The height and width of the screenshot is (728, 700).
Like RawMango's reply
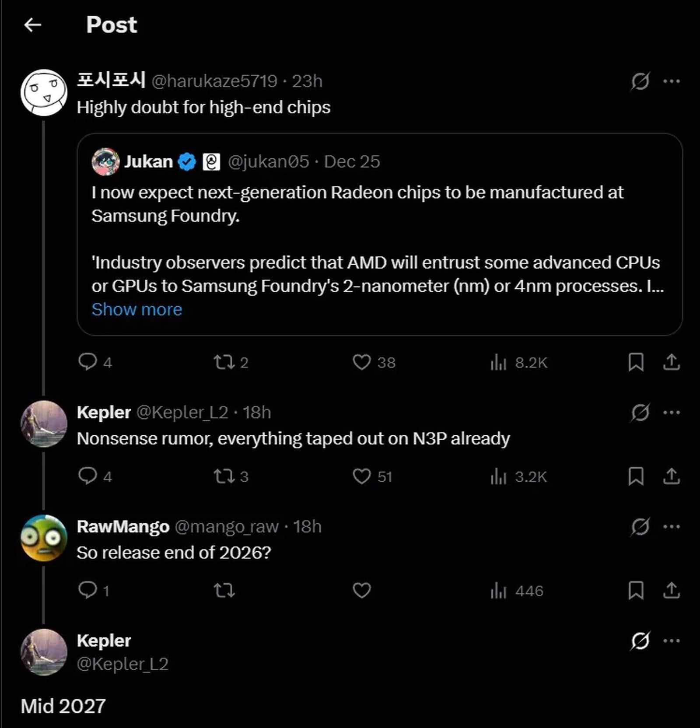point(361,591)
